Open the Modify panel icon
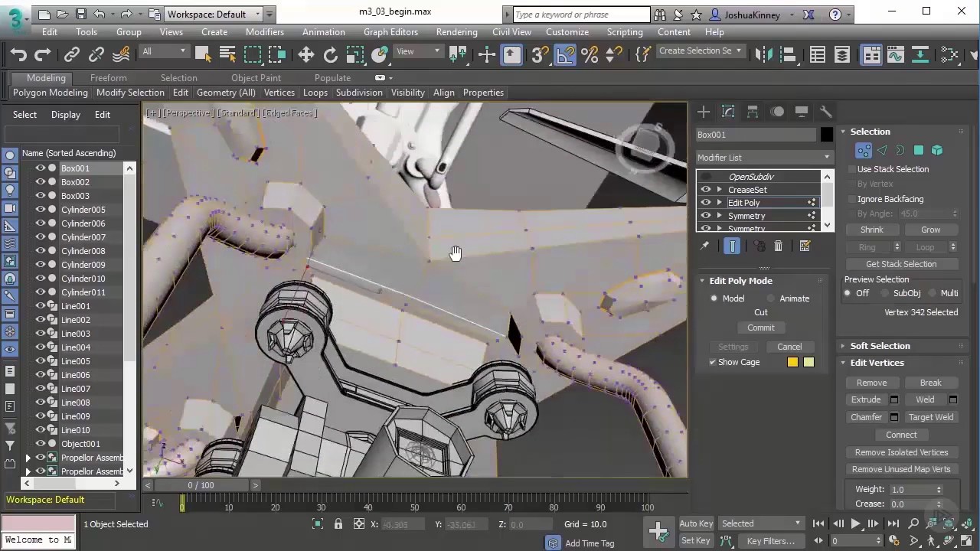Viewport: 980px width, 551px height. [728, 112]
